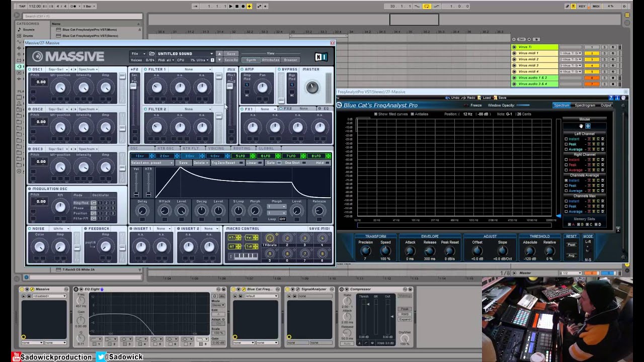Open the preset folder icon in Massive

click(151, 54)
